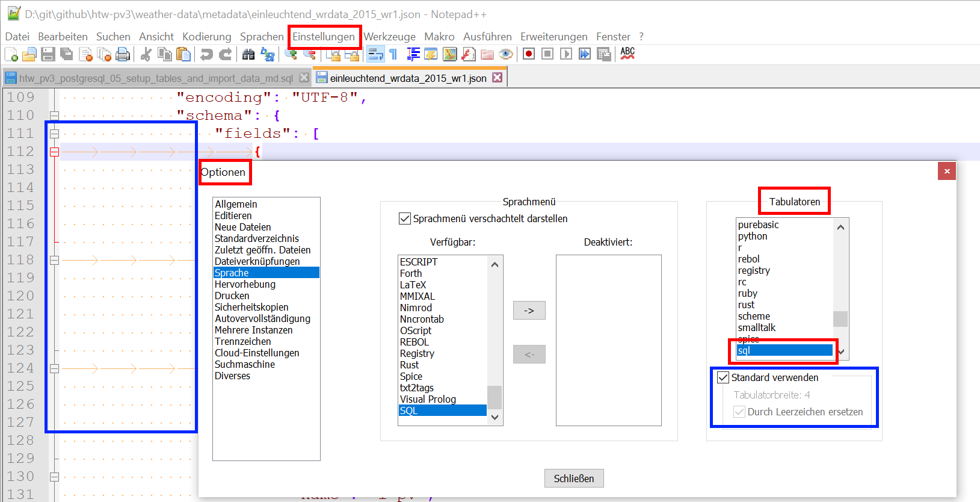Open the Datei menu
This screenshot has width=980, height=502.
pyautogui.click(x=17, y=37)
